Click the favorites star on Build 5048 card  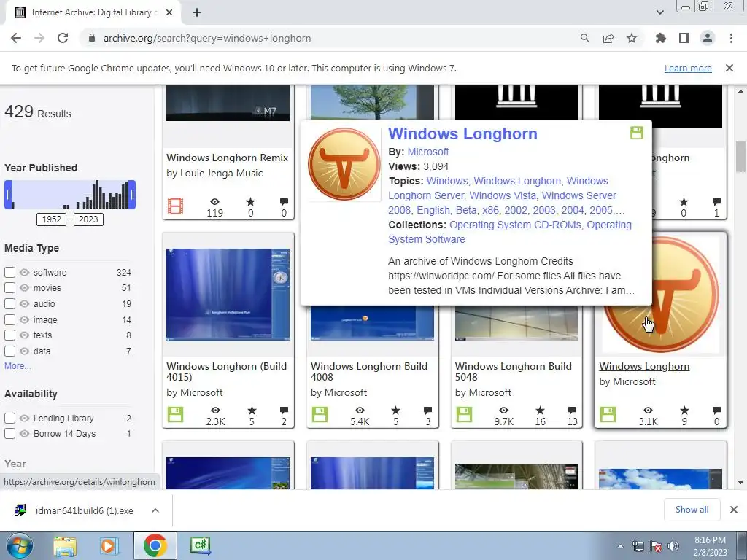540,410
